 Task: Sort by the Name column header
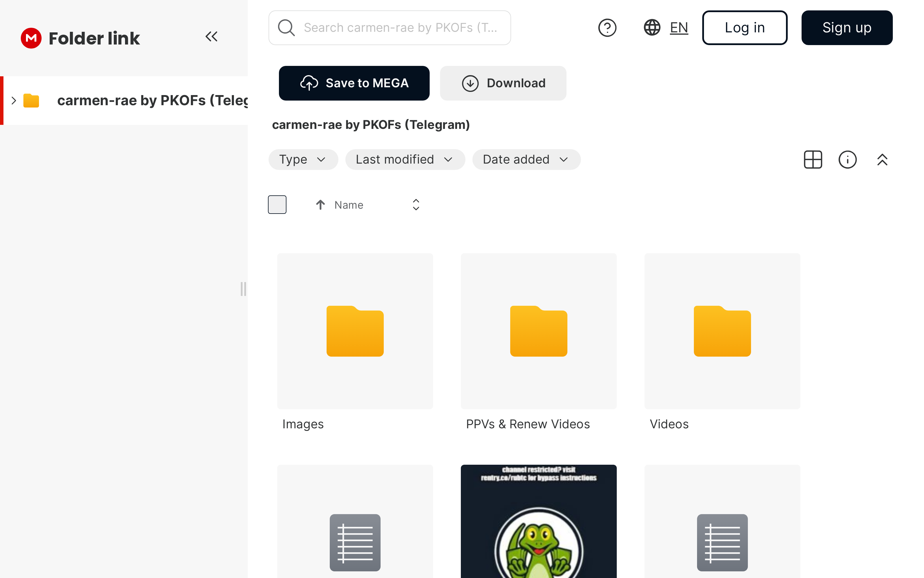coord(349,205)
